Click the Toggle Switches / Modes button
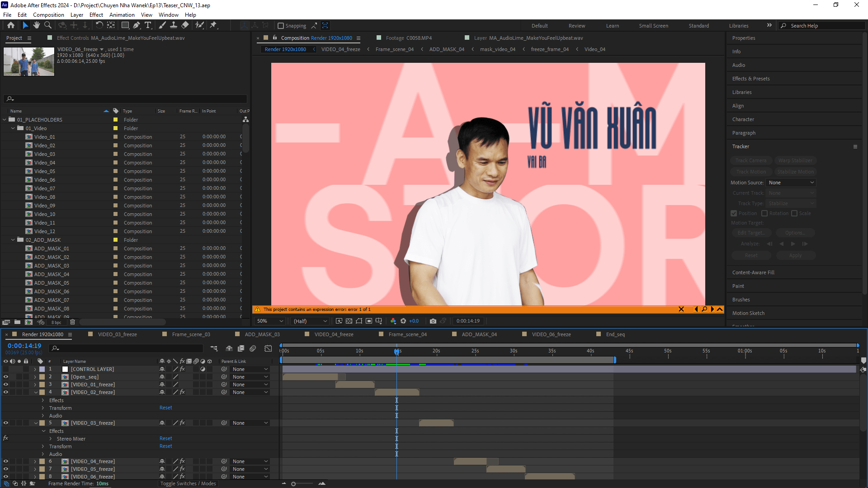The height and width of the screenshot is (488, 868). click(188, 483)
